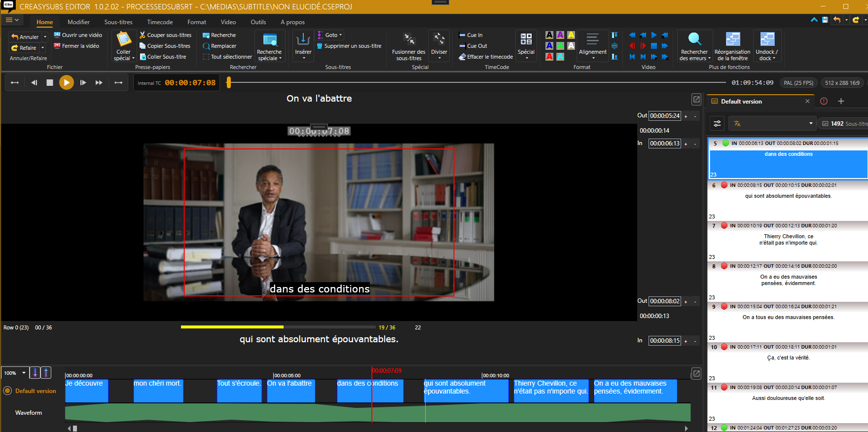Toggle the red status dot of subtitle 9
The image size is (868, 432).
click(x=724, y=306)
